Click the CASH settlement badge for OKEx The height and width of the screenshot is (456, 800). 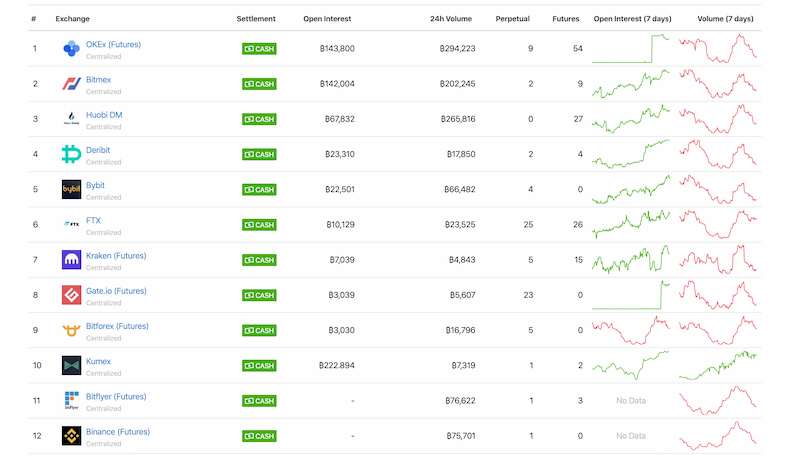coord(259,49)
